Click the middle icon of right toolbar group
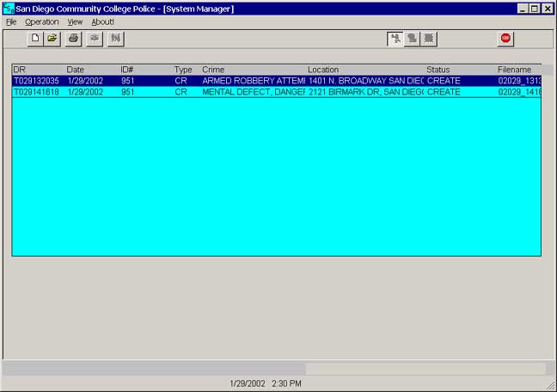Image resolution: width=557 pixels, height=392 pixels. click(412, 39)
